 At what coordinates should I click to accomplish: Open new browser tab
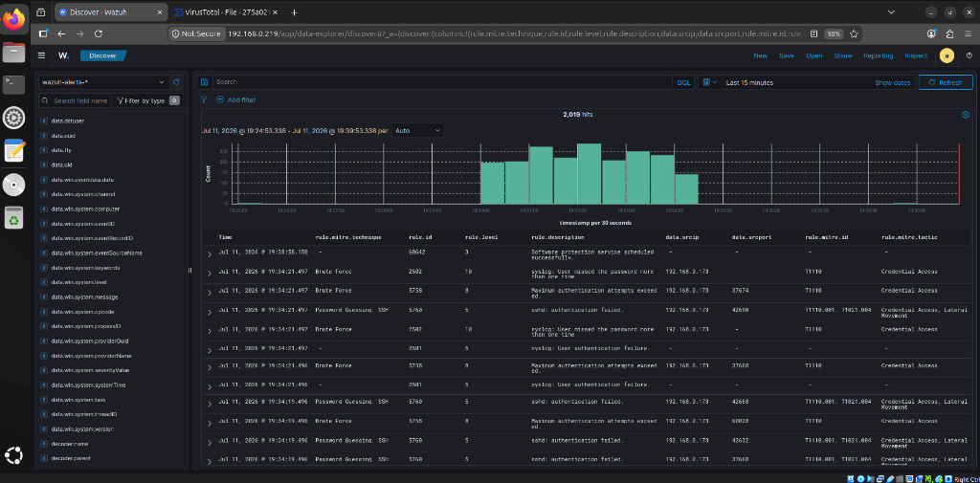point(295,12)
